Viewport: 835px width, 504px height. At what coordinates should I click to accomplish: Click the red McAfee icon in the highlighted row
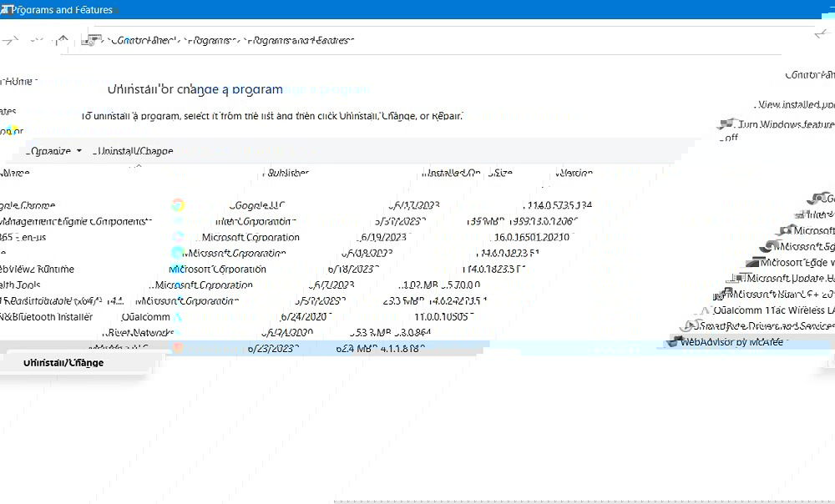pyautogui.click(x=178, y=348)
